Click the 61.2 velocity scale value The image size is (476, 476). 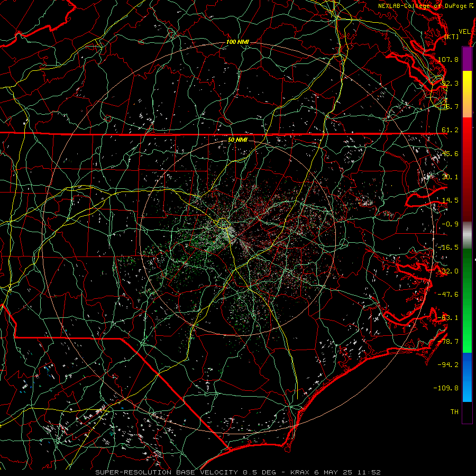click(x=450, y=130)
